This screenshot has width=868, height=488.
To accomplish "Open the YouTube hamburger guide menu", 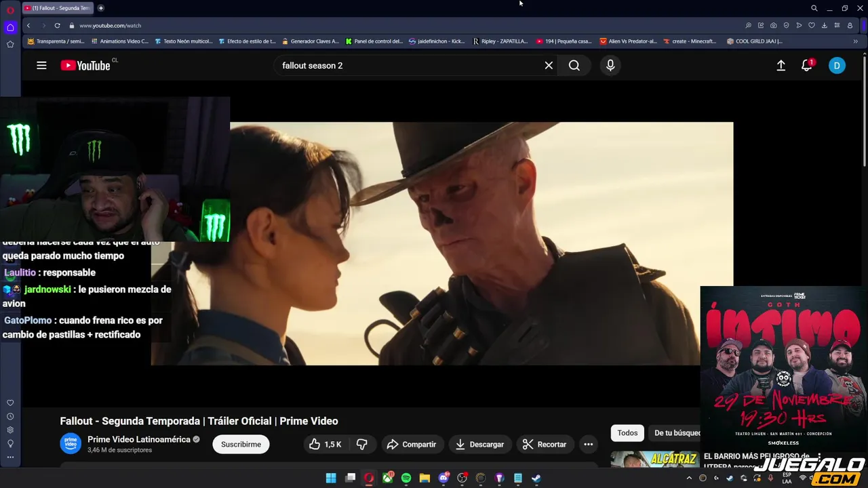I will [x=41, y=65].
